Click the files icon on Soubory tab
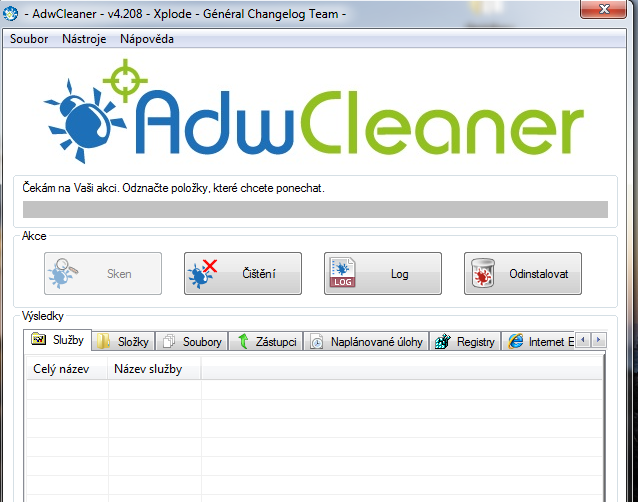The width and height of the screenshot is (638, 502). tap(169, 341)
